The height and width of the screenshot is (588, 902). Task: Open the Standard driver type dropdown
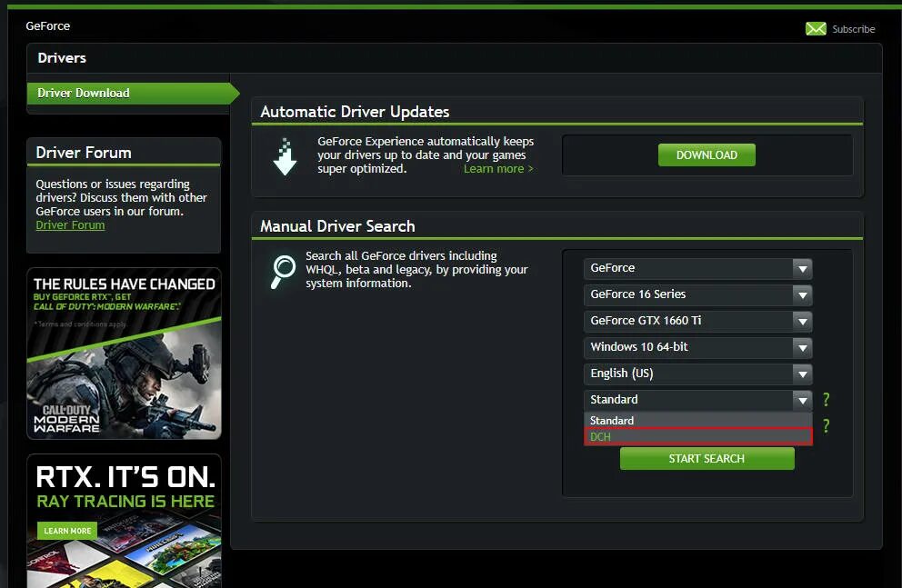click(697, 400)
